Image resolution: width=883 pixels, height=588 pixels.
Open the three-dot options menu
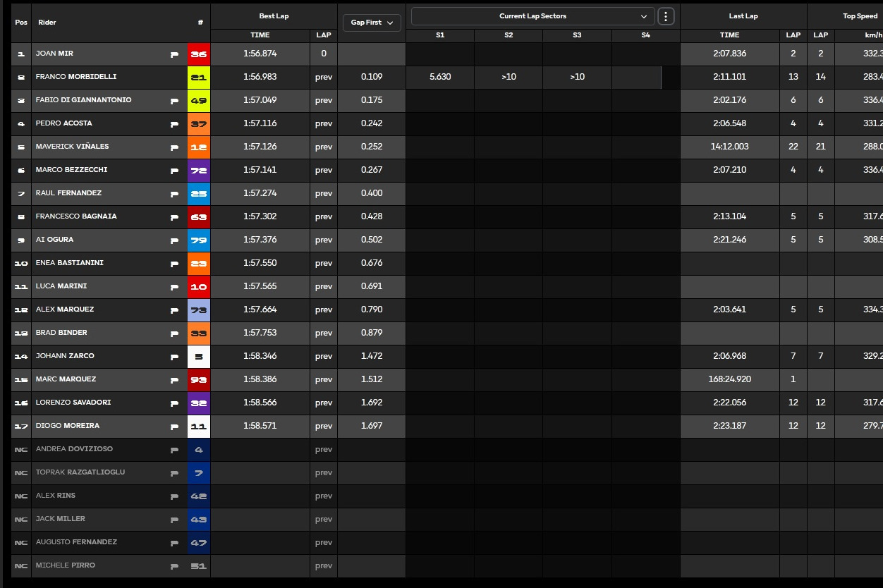point(666,16)
